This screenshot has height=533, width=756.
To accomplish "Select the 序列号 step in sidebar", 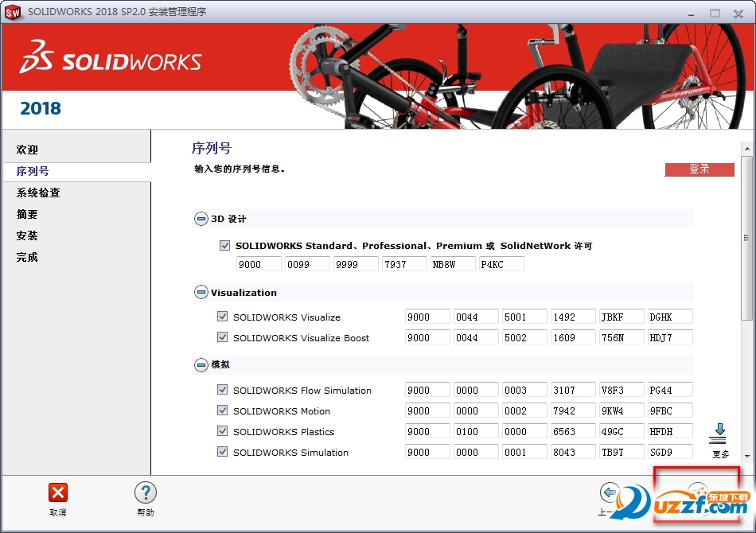I will (x=33, y=171).
